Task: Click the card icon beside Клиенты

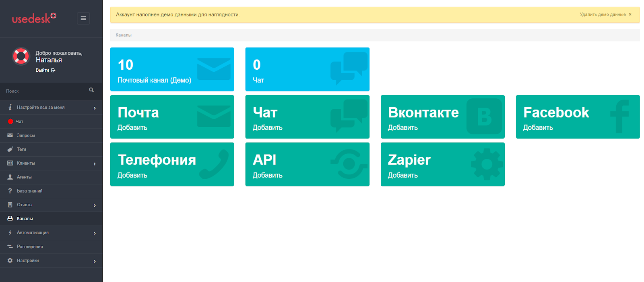Action: (10, 163)
